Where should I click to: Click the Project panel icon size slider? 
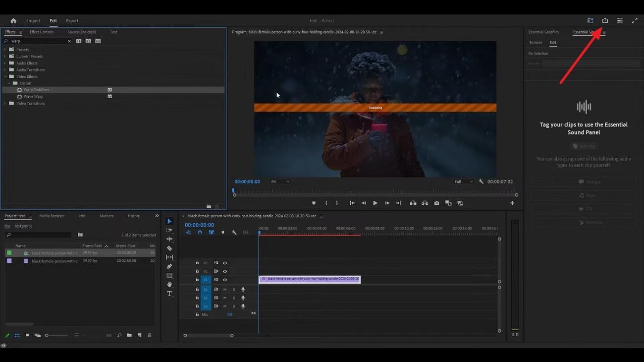coord(56,336)
